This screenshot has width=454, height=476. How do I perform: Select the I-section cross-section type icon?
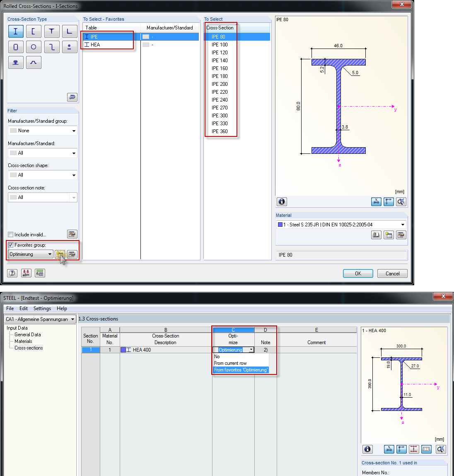coord(16,31)
